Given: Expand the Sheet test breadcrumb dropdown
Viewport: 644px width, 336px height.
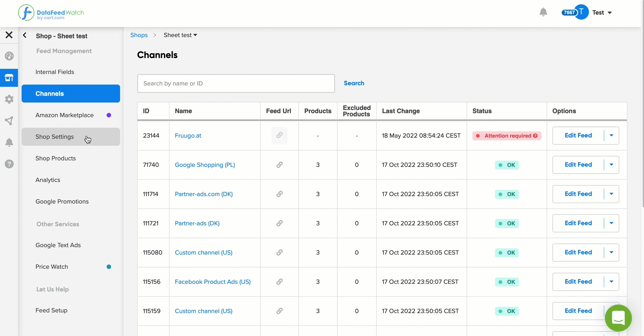Looking at the screenshot, I should (180, 35).
